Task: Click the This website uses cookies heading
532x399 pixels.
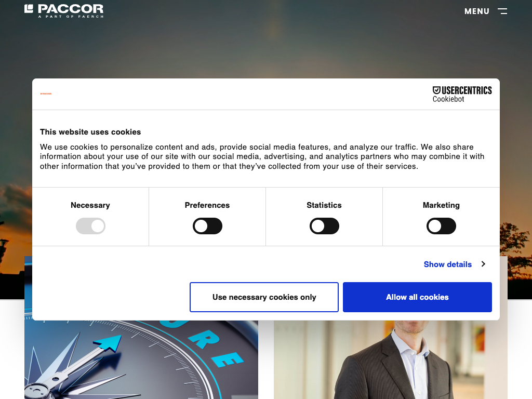Action: point(90,132)
